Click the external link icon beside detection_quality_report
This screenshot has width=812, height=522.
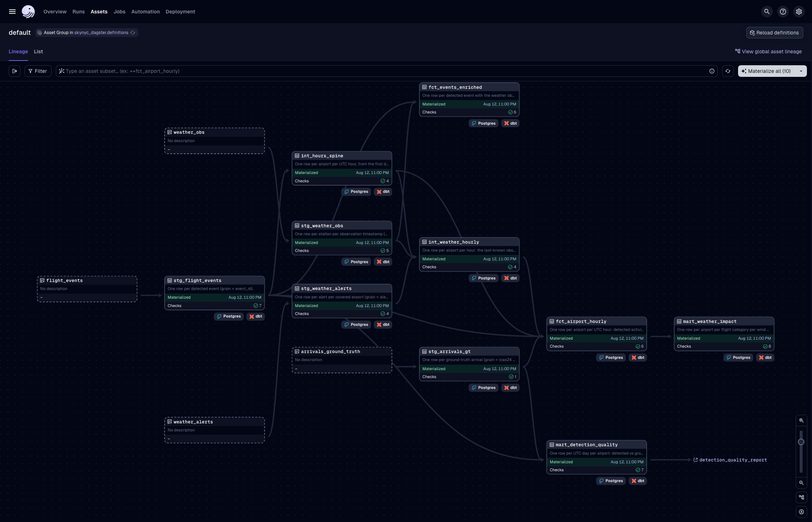point(696,460)
